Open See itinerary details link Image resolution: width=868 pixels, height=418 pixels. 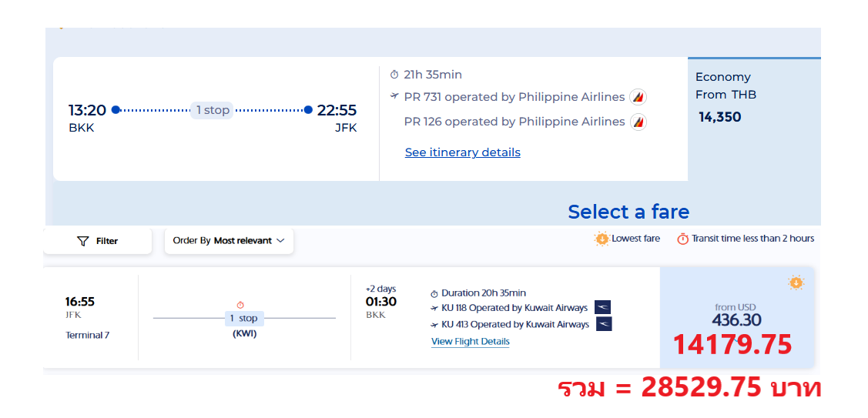462,152
